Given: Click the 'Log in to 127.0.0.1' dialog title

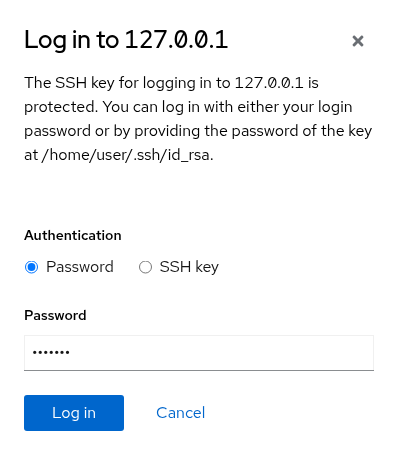Looking at the screenshot, I should pos(126,40).
